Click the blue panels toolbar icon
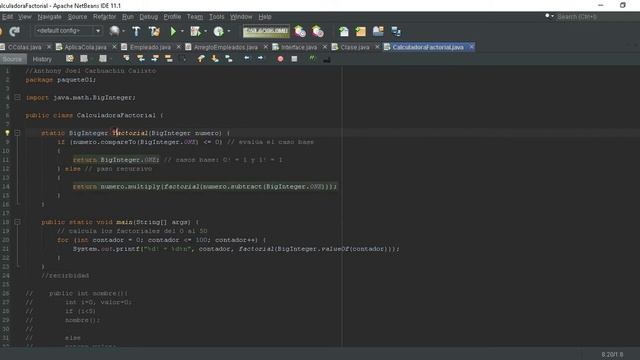The width and height of the screenshot is (640, 360). [378, 31]
